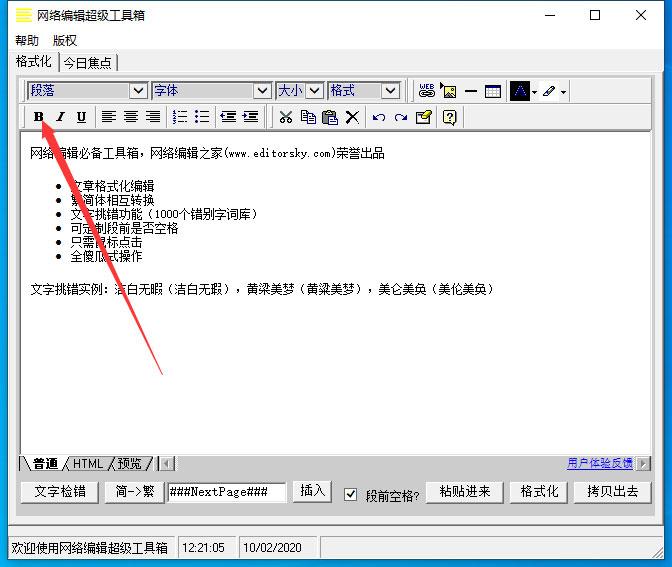Undo last action icon

[379, 117]
